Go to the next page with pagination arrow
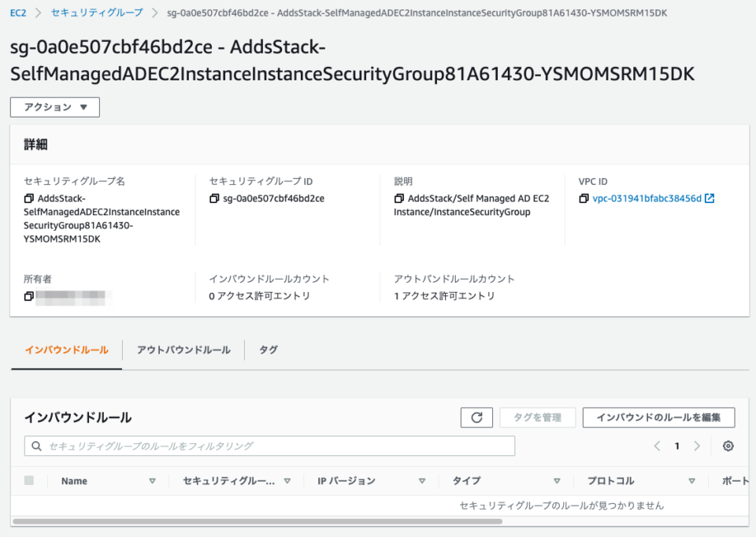This screenshot has height=537, width=756. 697,446
